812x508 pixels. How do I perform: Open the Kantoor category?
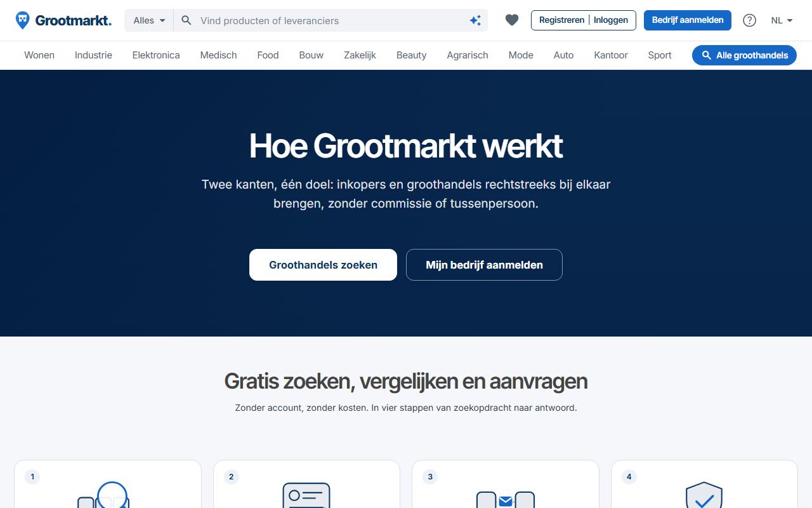(611, 55)
